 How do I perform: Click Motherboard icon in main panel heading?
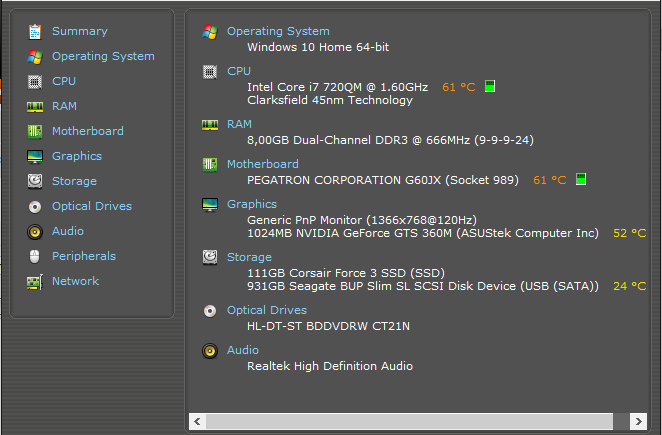(210, 164)
